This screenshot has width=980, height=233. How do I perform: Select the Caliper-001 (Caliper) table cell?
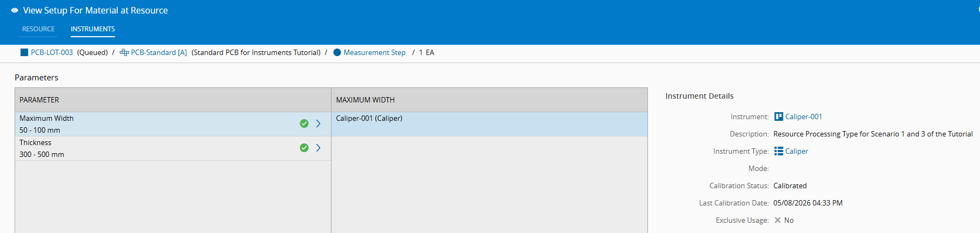coord(489,124)
